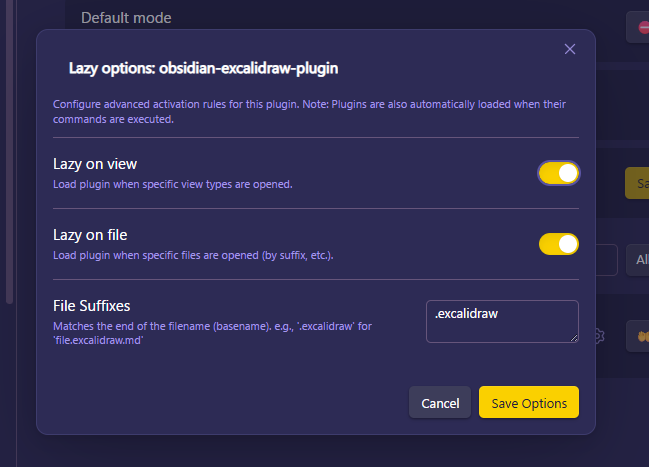The width and height of the screenshot is (649, 467).
Task: Click the 'Default mode' heading behind dialog
Action: pos(126,18)
